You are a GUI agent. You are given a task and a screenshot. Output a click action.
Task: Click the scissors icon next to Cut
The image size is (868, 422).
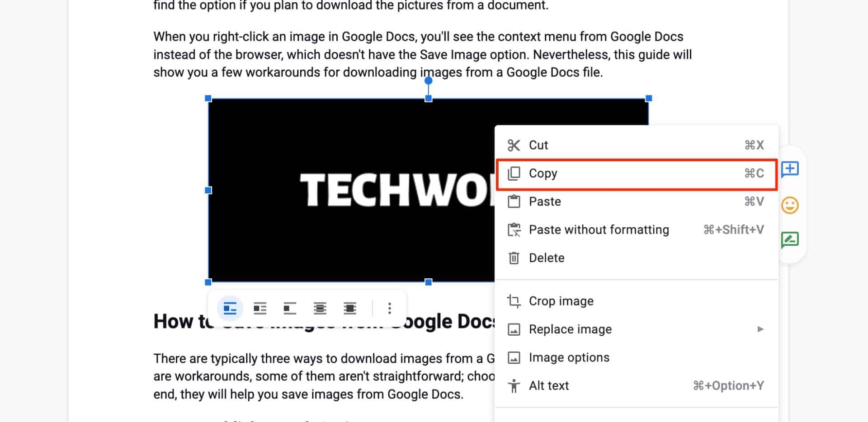pyautogui.click(x=514, y=145)
